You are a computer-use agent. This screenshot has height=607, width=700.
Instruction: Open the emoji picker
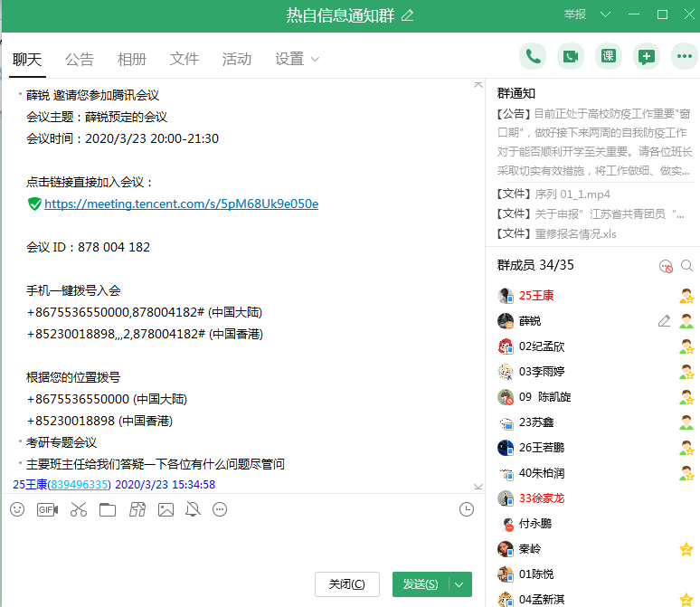(17, 509)
